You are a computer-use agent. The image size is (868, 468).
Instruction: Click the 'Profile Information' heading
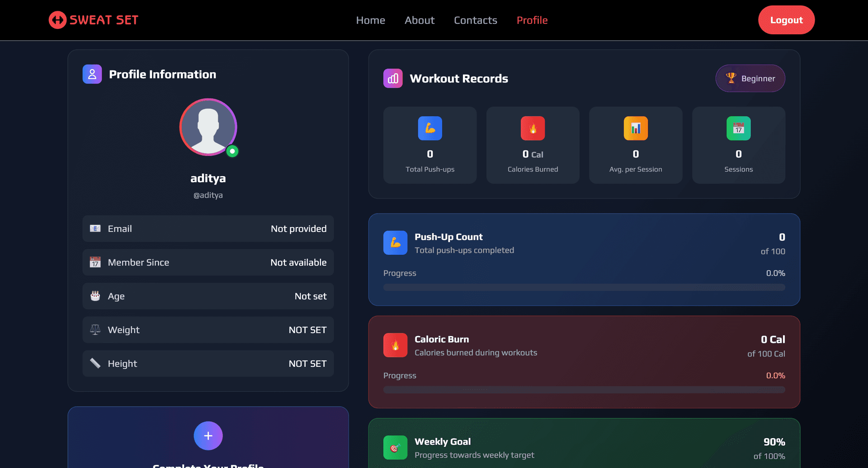162,75
